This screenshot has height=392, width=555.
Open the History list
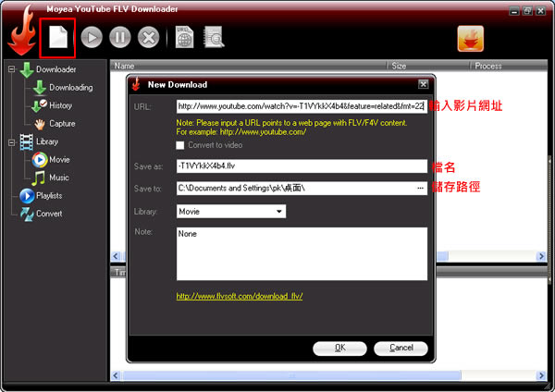(60, 105)
